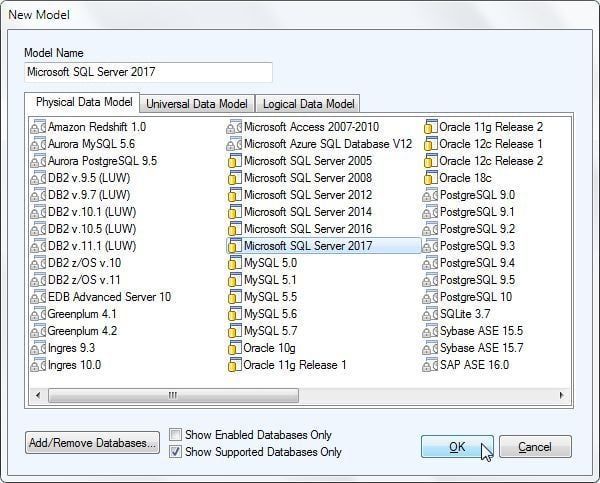Click the EDB Advanced Server 10 icon
The width and height of the screenshot is (600, 483).
tap(38, 297)
